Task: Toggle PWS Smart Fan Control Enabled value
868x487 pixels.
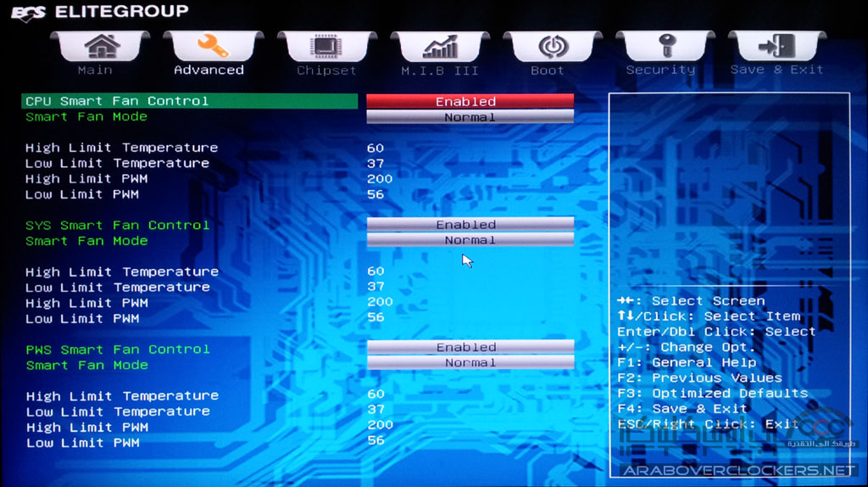Action: pyautogui.click(x=470, y=348)
